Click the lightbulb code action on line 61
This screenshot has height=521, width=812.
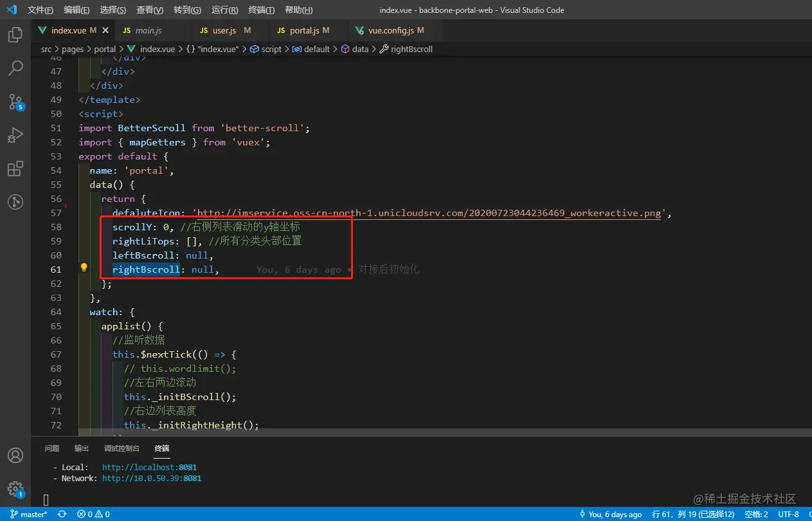tap(84, 268)
